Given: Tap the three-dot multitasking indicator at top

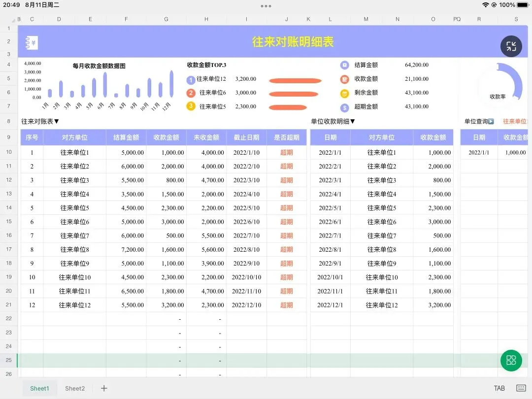Looking at the screenshot, I should point(266,6).
